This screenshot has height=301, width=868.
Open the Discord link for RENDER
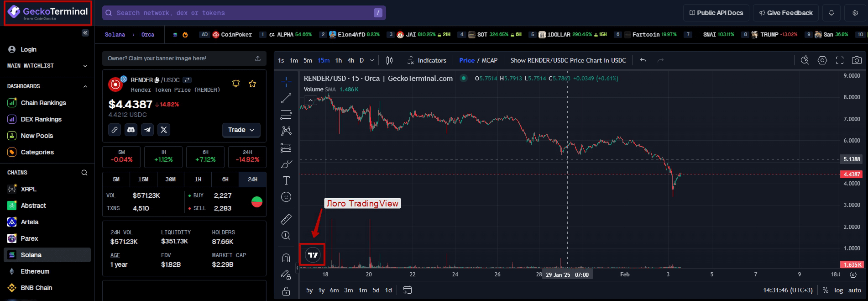pyautogui.click(x=131, y=130)
